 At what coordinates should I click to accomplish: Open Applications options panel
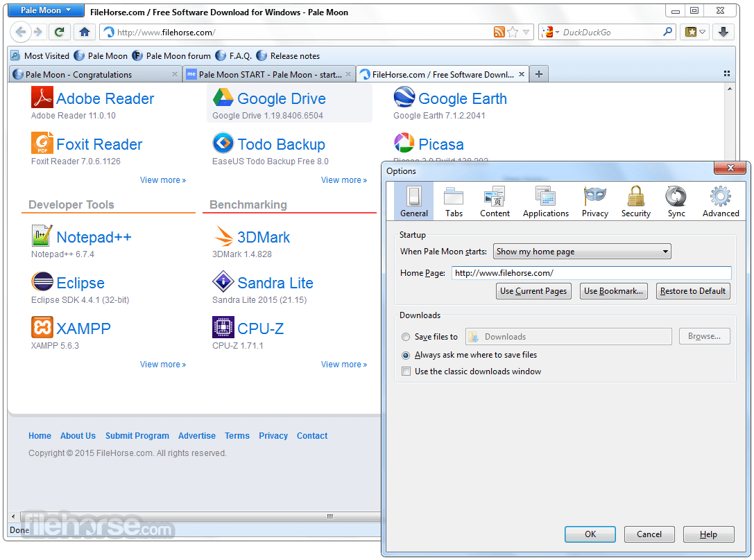click(546, 202)
